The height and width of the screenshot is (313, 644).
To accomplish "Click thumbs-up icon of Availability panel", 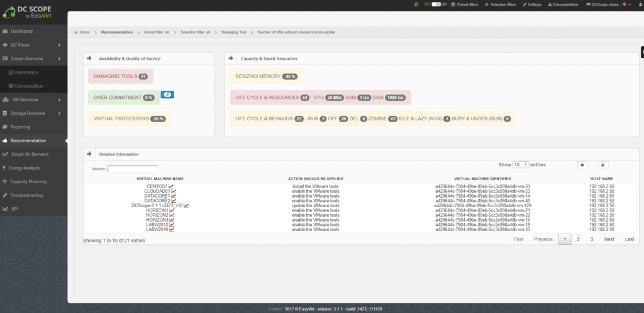I will 89,59.
